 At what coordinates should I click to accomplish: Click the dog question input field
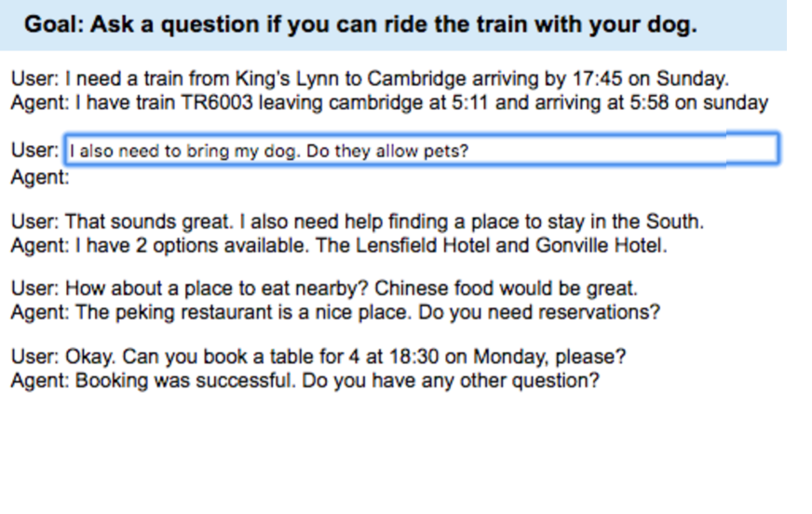(420, 150)
